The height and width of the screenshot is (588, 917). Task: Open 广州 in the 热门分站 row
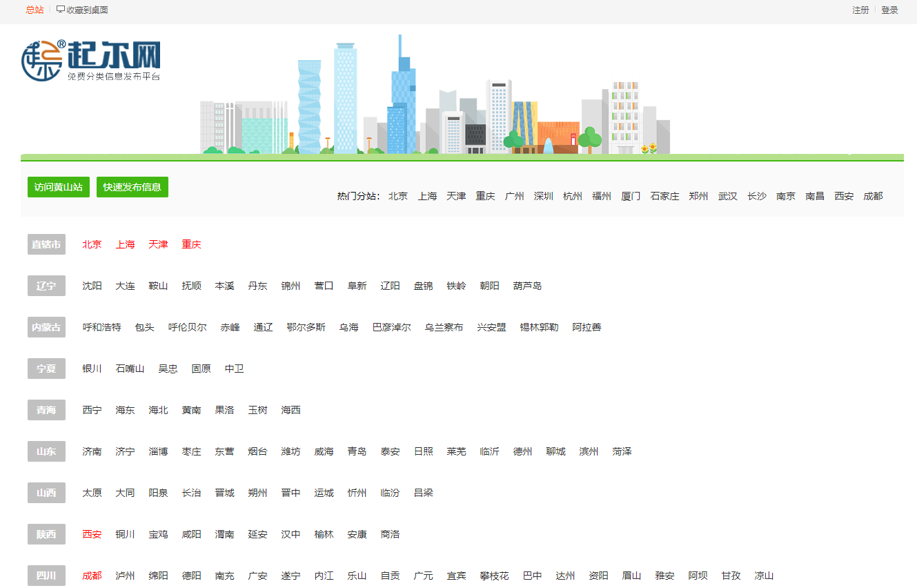coord(514,196)
